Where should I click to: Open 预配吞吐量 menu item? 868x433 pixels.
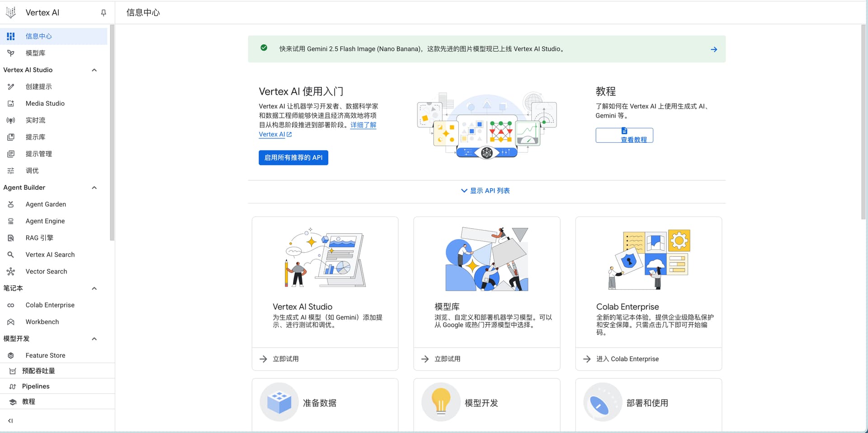(x=57, y=371)
